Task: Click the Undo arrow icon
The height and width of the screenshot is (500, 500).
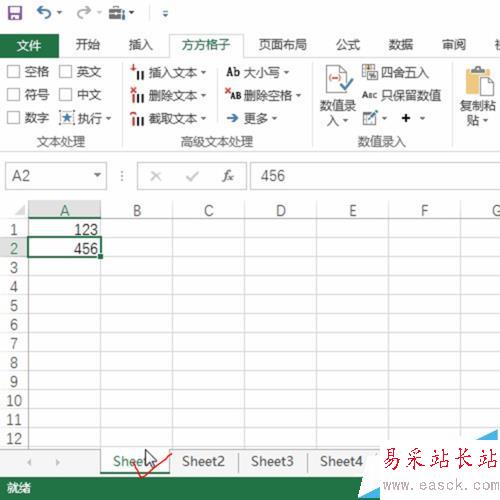Action: point(44,13)
